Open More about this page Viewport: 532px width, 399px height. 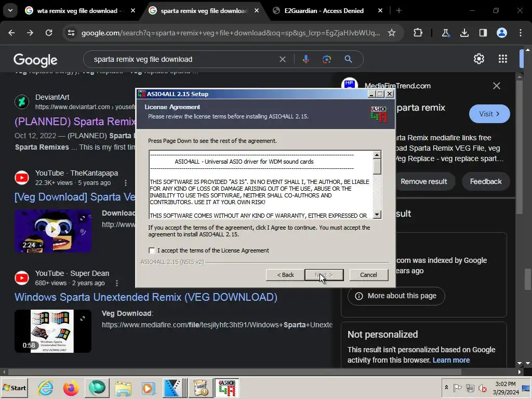[396, 296]
